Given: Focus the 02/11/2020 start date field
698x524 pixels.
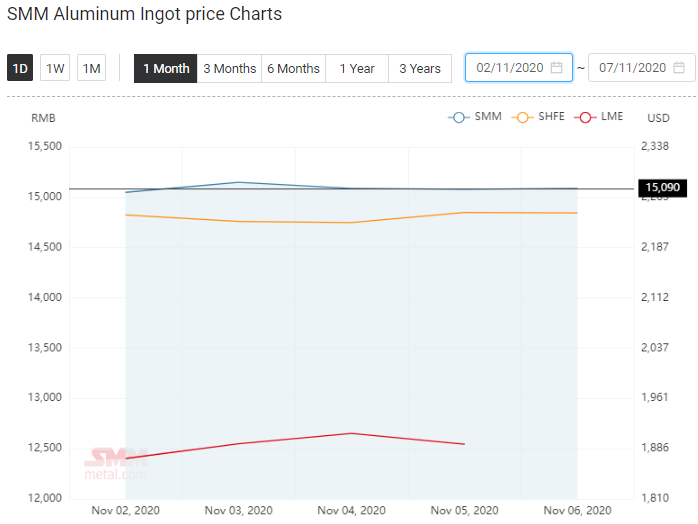Looking at the screenshot, I should coord(519,68).
